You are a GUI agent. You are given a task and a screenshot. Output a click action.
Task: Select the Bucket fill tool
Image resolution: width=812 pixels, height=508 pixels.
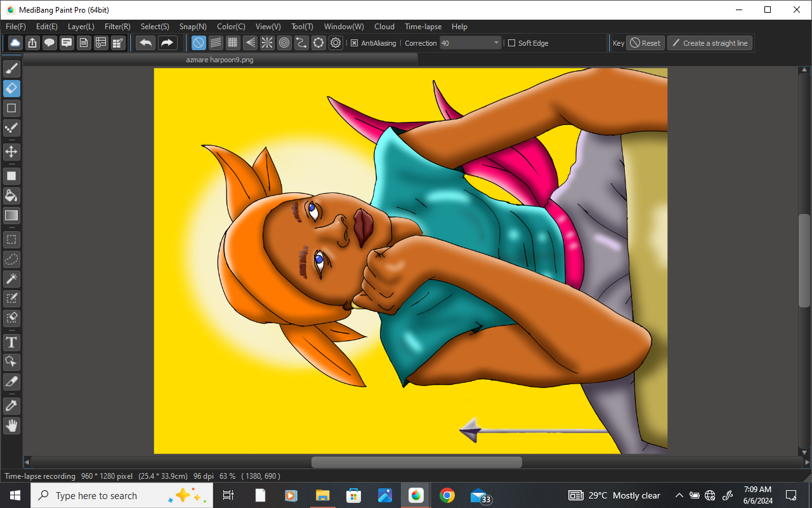click(11, 196)
